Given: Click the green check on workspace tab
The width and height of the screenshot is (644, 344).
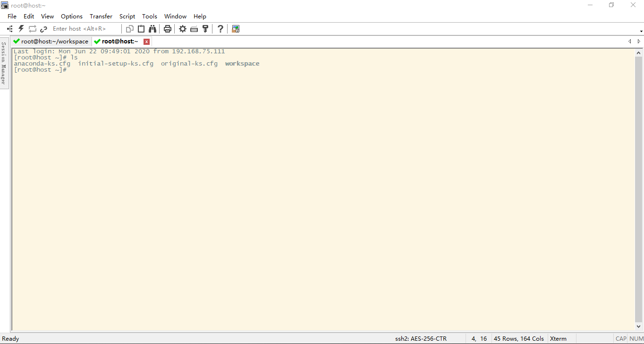Looking at the screenshot, I should click(17, 42).
